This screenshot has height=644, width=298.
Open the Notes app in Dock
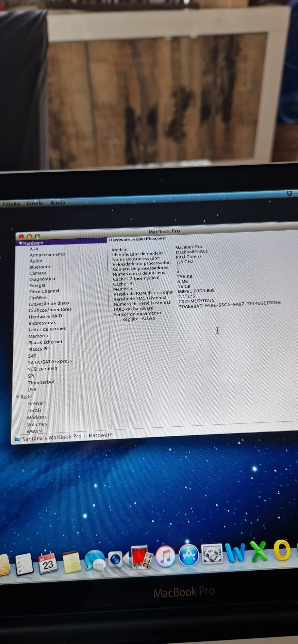point(71,562)
